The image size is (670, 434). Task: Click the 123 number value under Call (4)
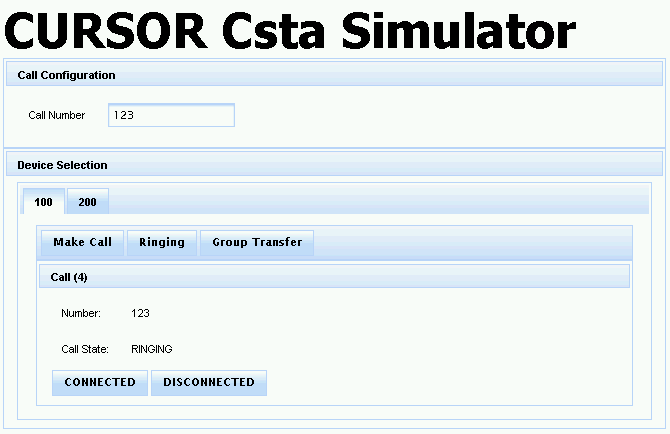tap(140, 313)
